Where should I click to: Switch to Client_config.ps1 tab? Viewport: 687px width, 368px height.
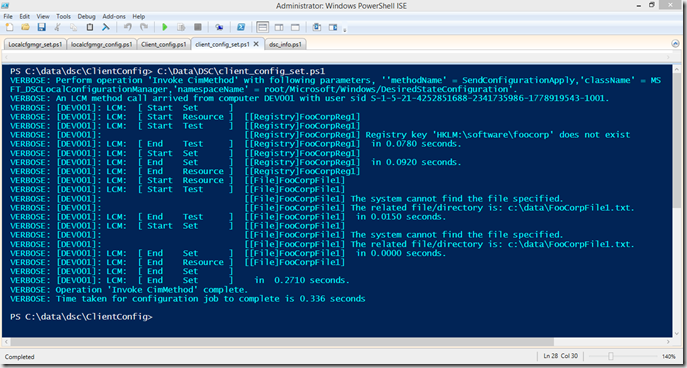164,44
